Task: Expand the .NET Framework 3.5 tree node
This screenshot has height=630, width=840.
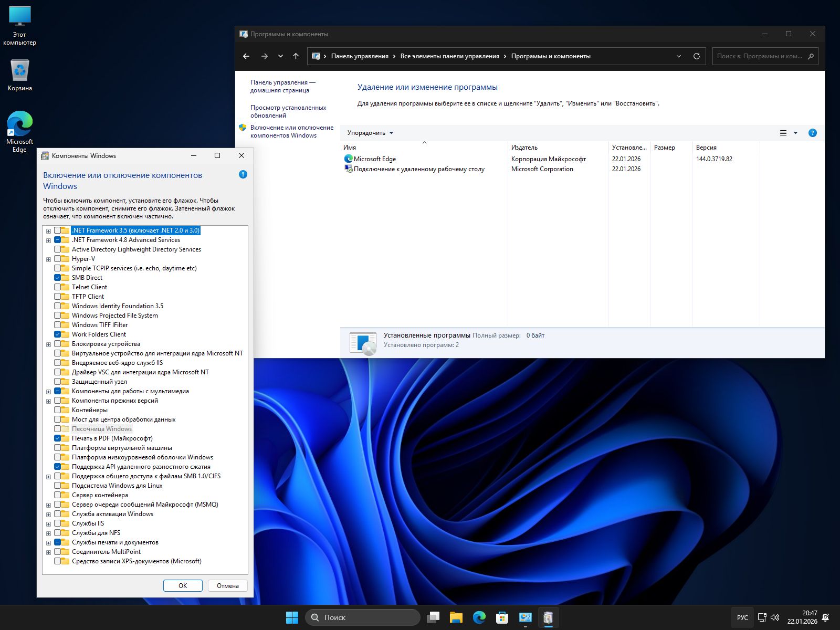Action: 48,231
